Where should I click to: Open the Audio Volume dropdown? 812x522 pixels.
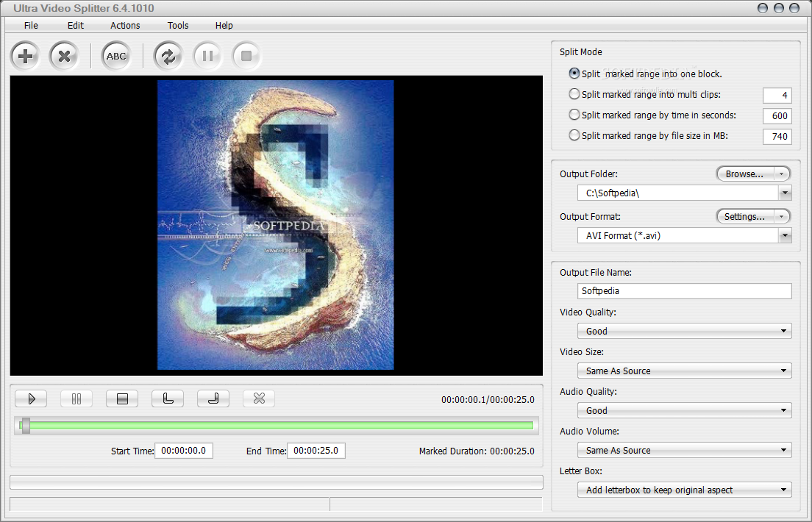(685, 450)
